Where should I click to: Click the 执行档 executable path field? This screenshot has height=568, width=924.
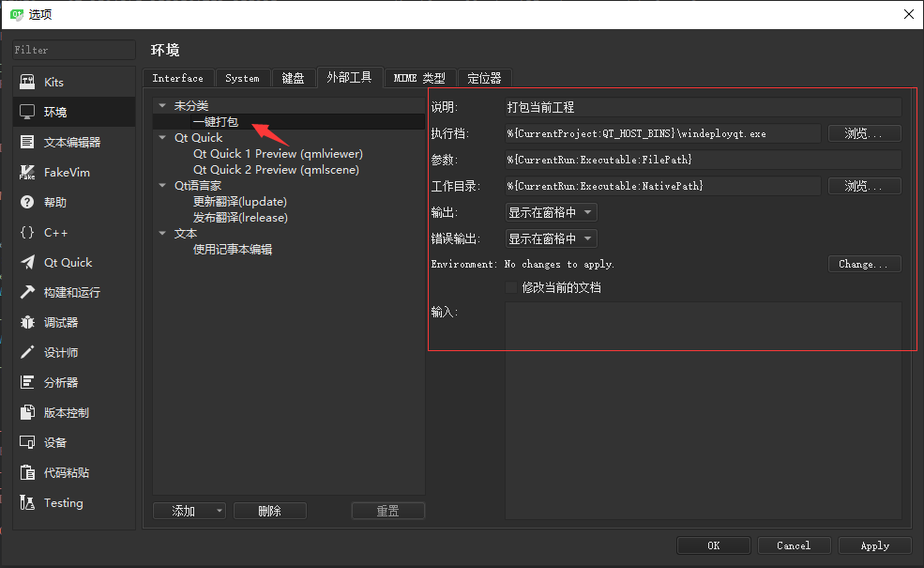(x=663, y=133)
